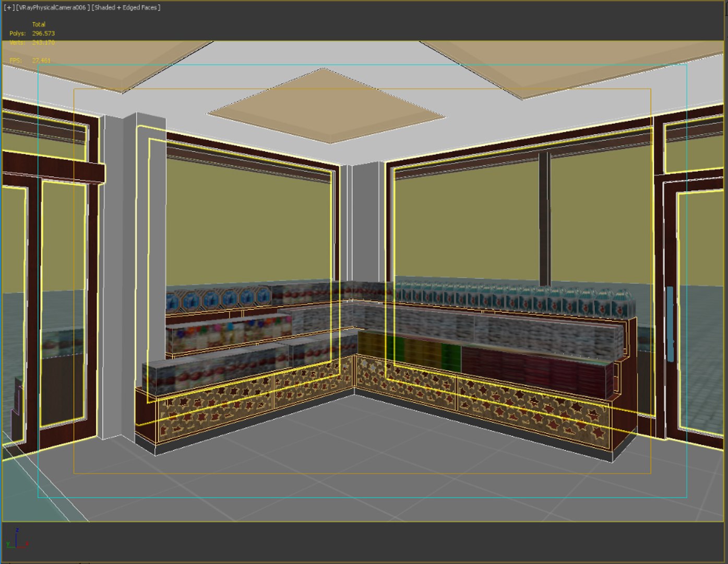The height and width of the screenshot is (564, 728).
Task: Open the Shaded + Edged Faces shading menu
Action: click(x=126, y=7)
